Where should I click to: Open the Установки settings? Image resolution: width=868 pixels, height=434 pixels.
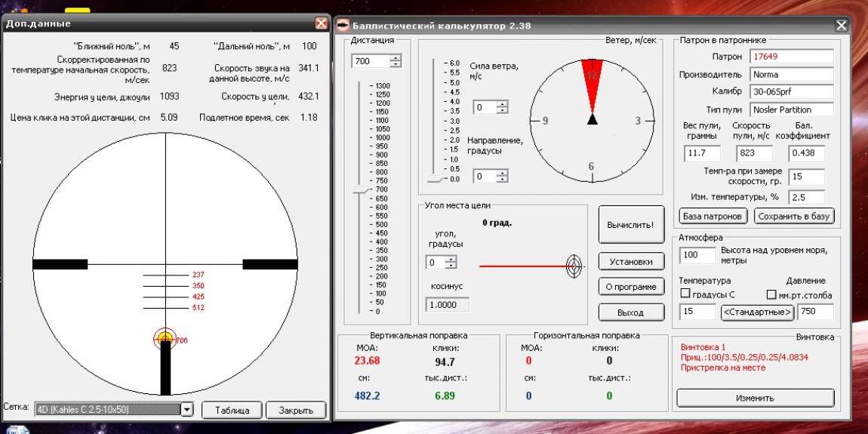click(631, 261)
